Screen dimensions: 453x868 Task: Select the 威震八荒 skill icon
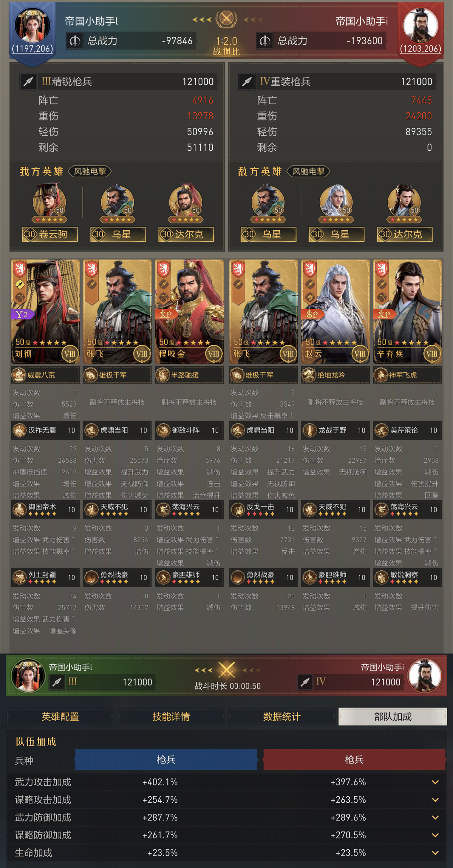click(19, 375)
